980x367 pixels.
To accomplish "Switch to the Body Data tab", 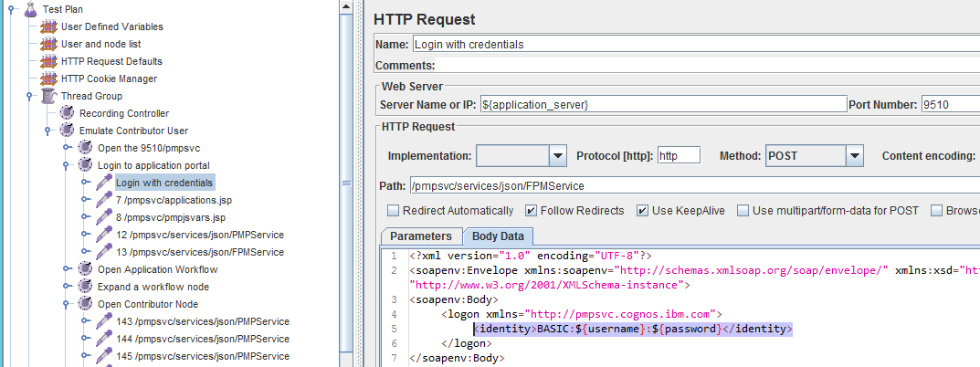I will 498,236.
